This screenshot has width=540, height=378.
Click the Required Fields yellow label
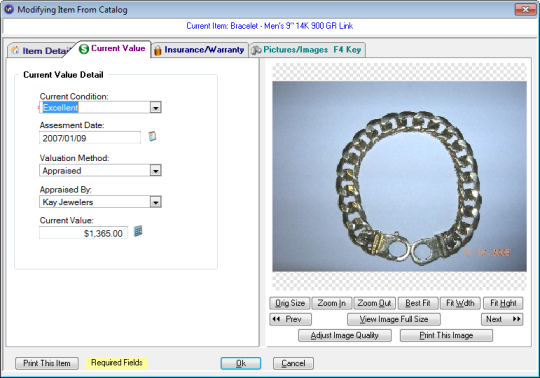pos(117,363)
